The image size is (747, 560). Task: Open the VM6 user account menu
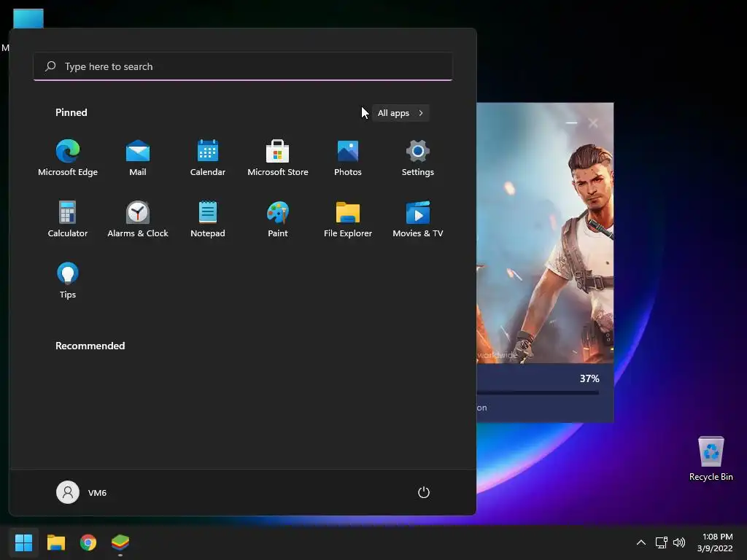82,492
